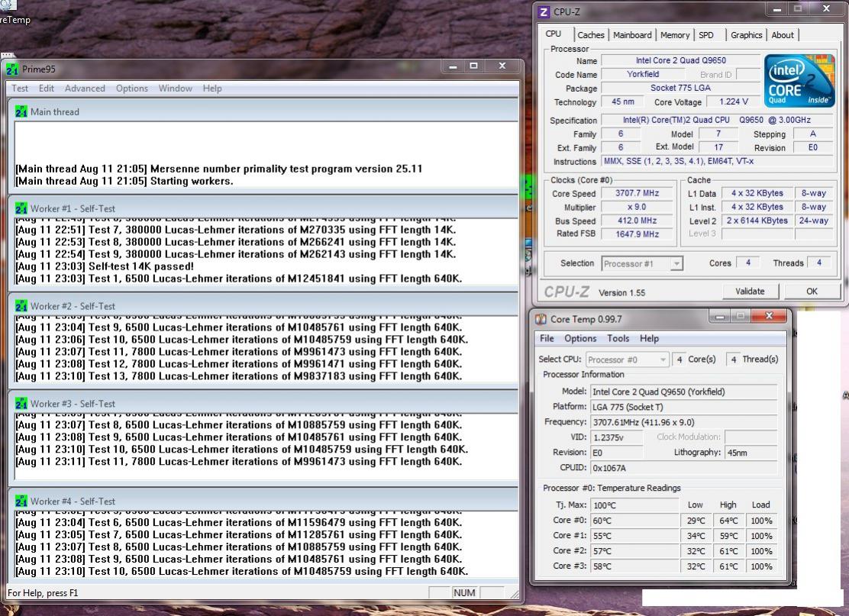Select the CPU tab in CPU-Z
849x616 pixels.
click(x=554, y=34)
